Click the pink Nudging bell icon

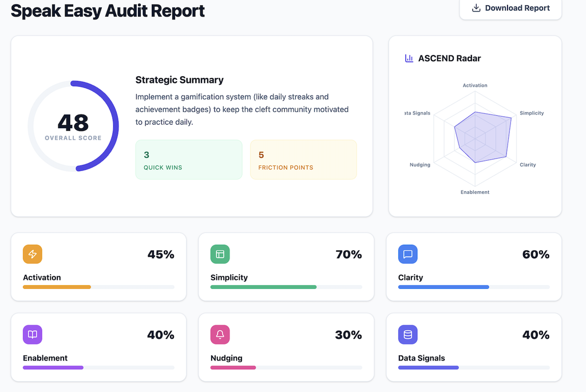(220, 334)
